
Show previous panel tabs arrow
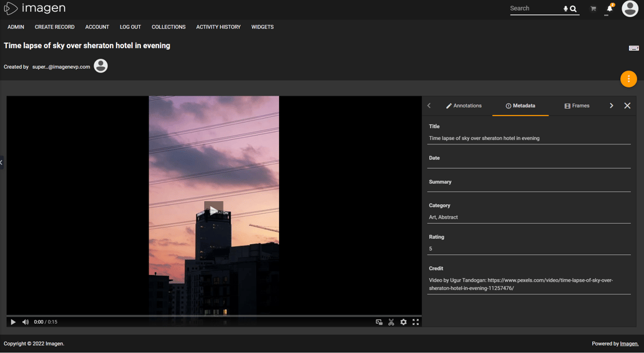tap(429, 106)
